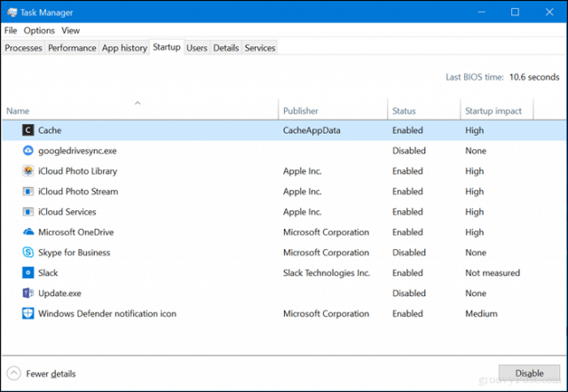Click Enabled status in the Slack row
The height and width of the screenshot is (392, 568).
coord(407,273)
